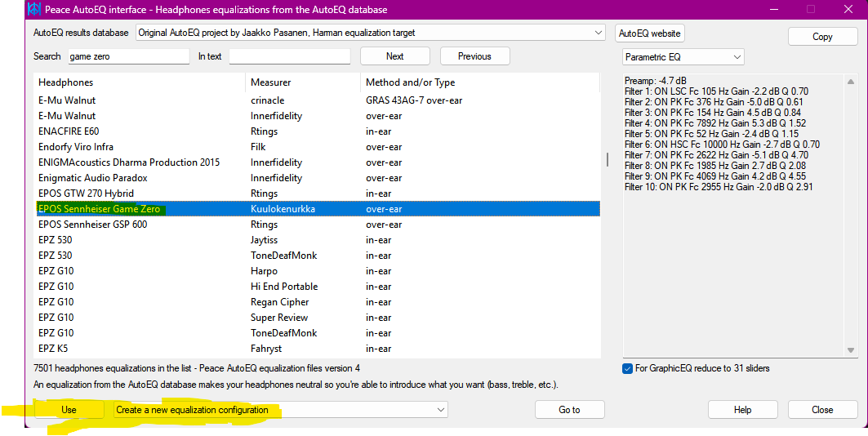Focus the Search field containing game zero
This screenshot has height=436, width=868.
[x=129, y=56]
